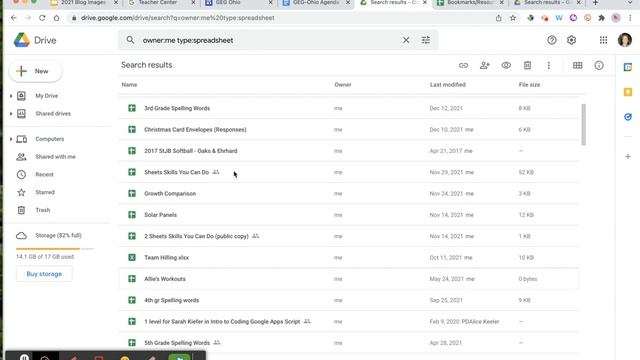Screen dimensions: 640x360
Task: Click the Remove trash icon in toolbar
Action: (x=527, y=65)
